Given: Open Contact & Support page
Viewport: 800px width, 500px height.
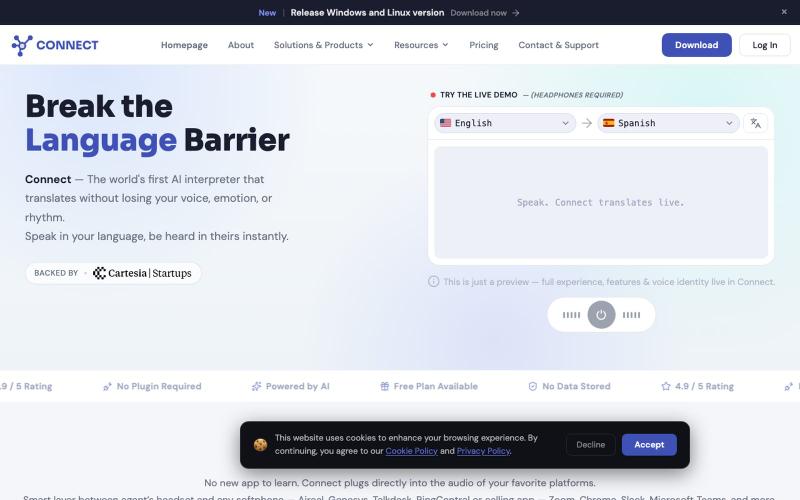Looking at the screenshot, I should tap(558, 45).
